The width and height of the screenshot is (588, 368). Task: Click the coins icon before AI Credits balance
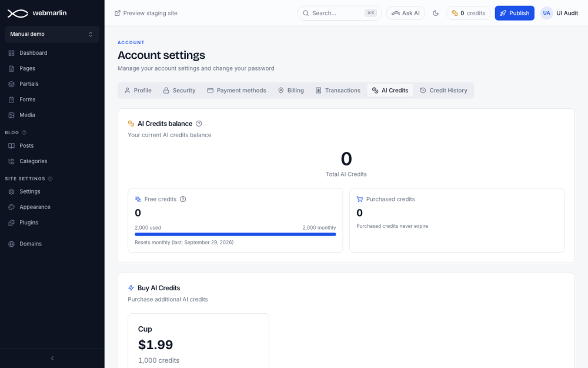coord(131,124)
